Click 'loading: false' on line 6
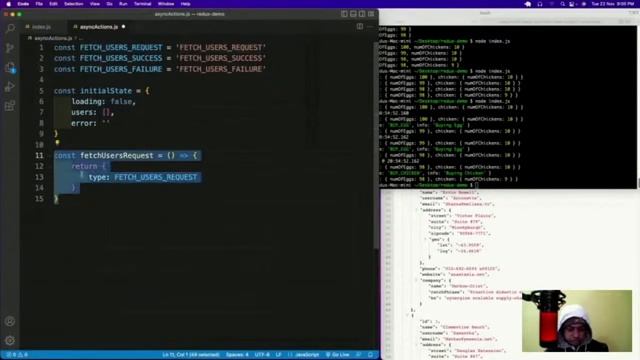The image size is (640, 360). click(103, 101)
